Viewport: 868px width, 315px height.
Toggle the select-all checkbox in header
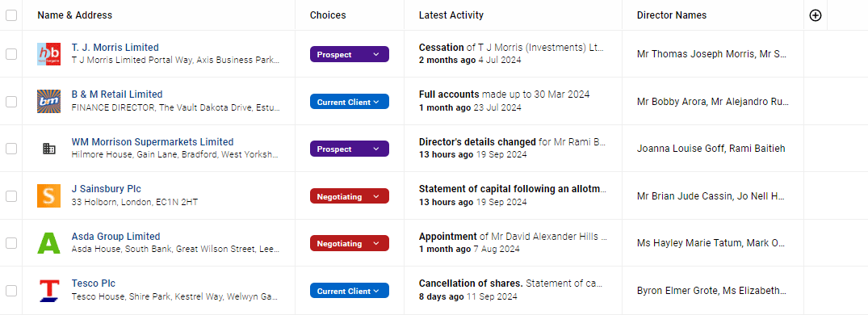[x=11, y=15]
